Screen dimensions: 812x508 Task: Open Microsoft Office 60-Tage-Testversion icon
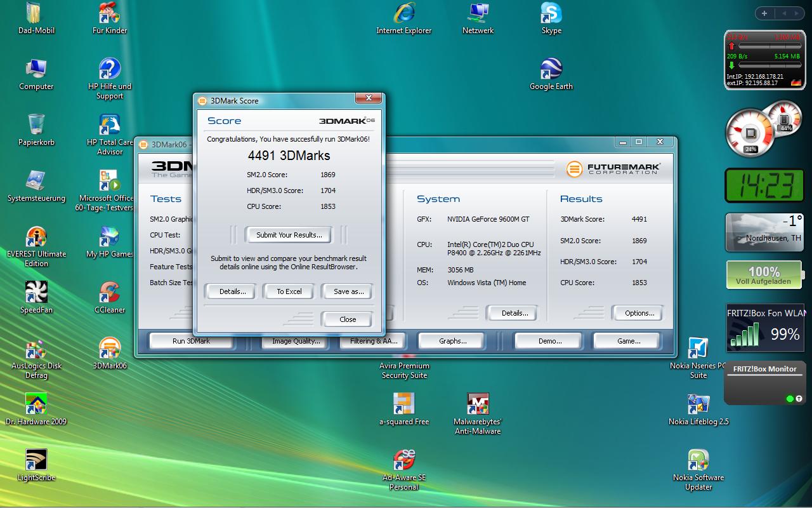coord(105,191)
